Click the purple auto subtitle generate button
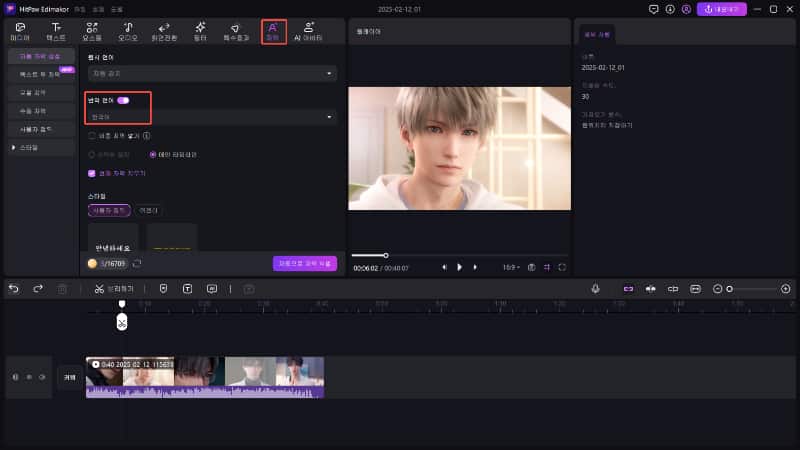800x450 pixels. (x=304, y=263)
